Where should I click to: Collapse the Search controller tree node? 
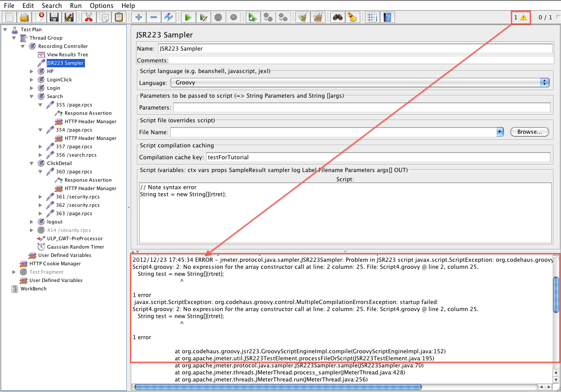pos(32,96)
